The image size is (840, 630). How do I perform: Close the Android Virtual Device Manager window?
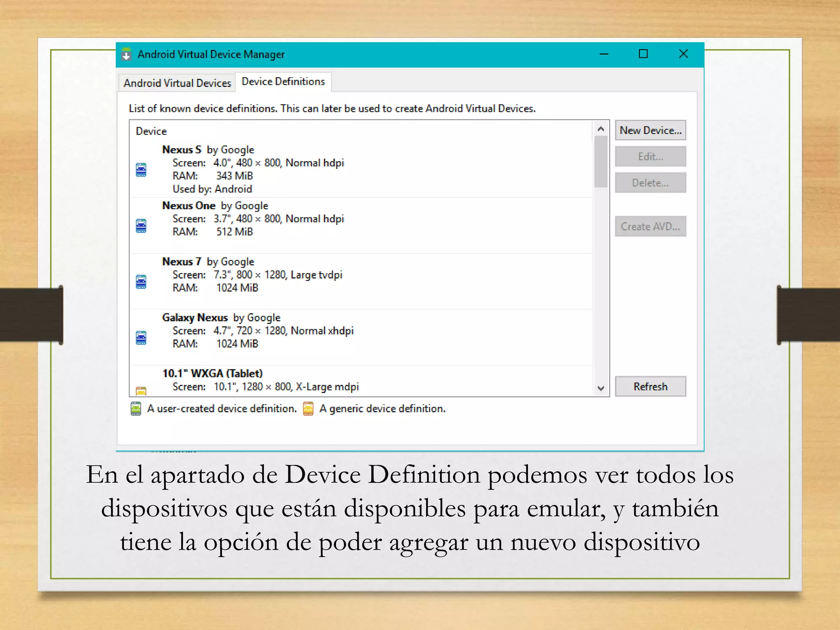pyautogui.click(x=683, y=54)
